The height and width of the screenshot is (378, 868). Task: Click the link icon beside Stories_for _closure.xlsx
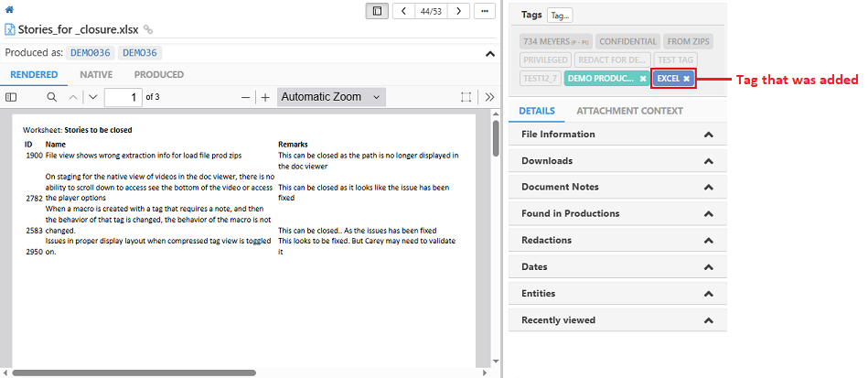(148, 29)
